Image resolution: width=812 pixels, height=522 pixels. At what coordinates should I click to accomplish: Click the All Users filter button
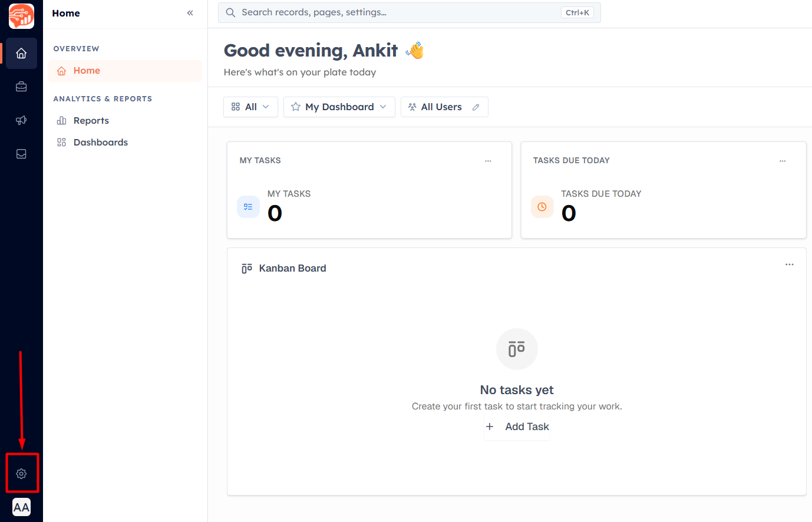tap(444, 107)
